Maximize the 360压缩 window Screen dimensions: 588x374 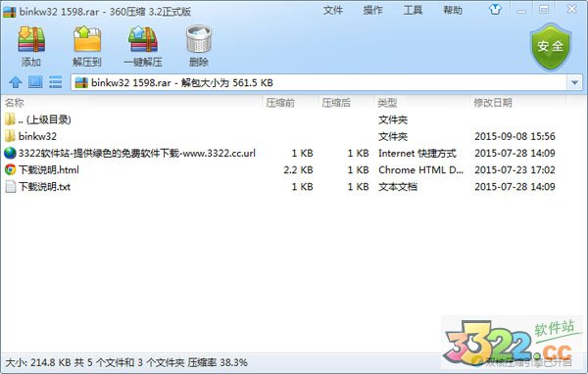click(544, 10)
